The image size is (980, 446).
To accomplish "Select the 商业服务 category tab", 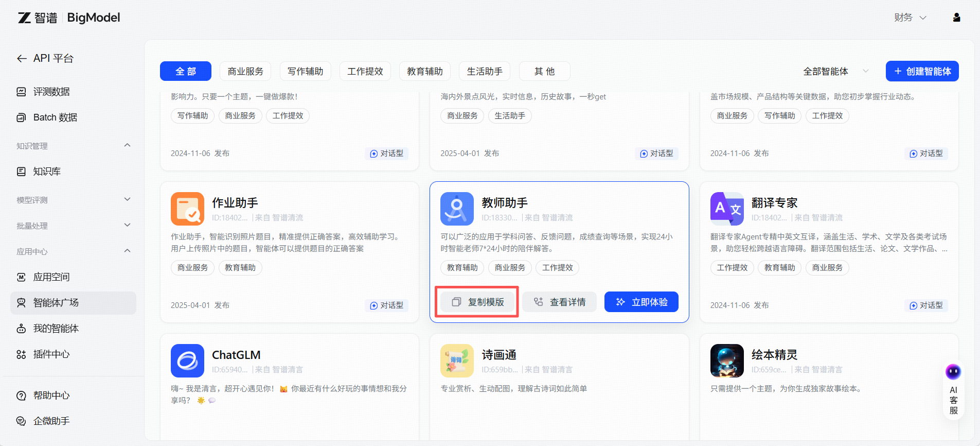I will tap(245, 71).
